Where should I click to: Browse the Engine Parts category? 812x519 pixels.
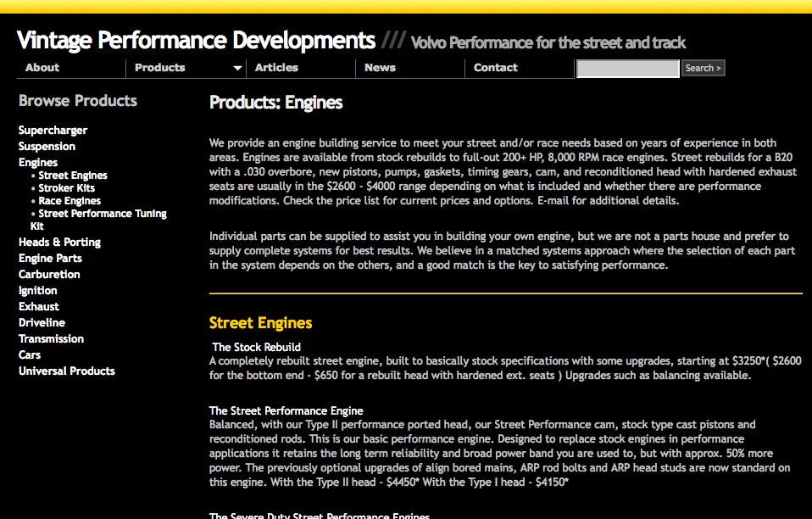(x=50, y=259)
